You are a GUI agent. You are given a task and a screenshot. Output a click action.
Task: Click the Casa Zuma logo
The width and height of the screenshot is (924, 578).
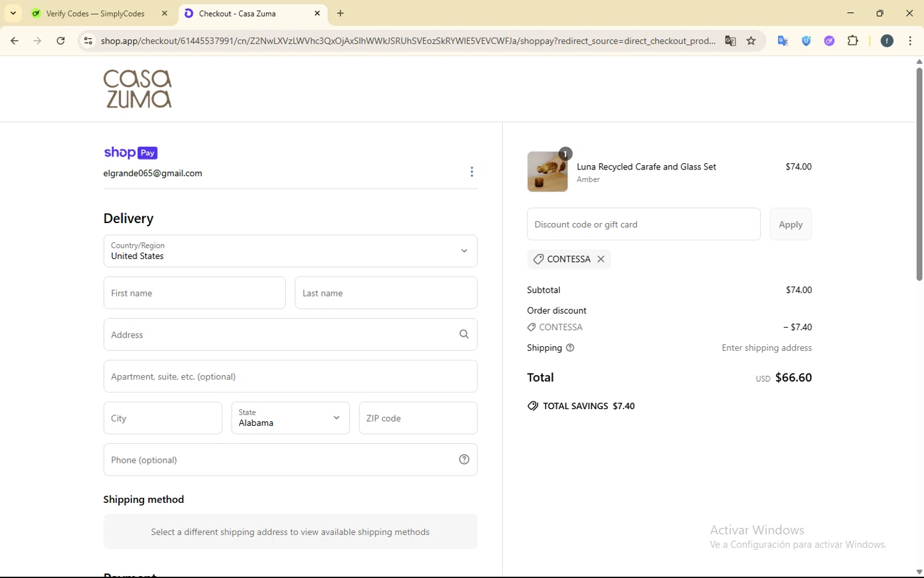click(x=137, y=89)
